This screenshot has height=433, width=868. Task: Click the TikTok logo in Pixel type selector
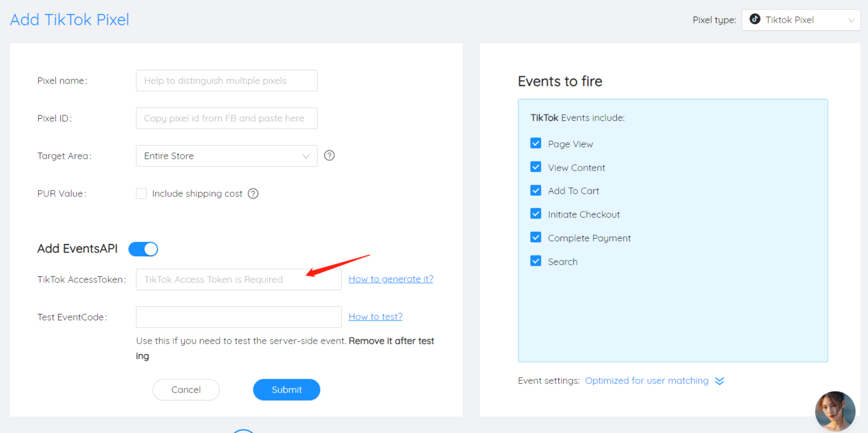click(x=755, y=19)
